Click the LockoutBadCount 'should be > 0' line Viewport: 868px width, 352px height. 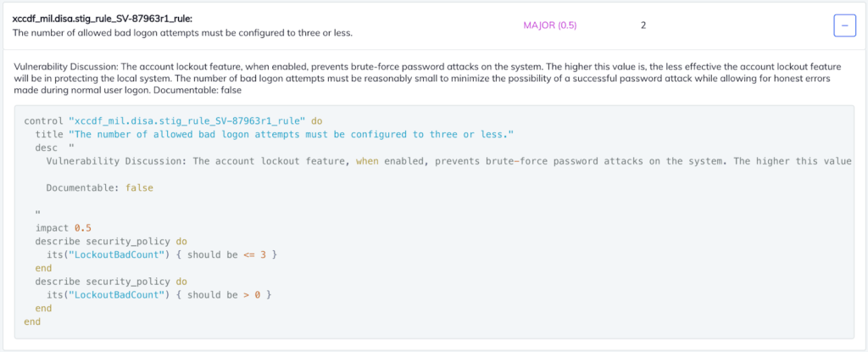click(x=159, y=294)
